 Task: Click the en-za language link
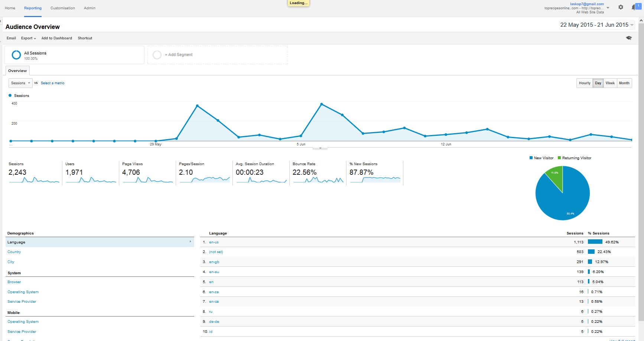pyautogui.click(x=214, y=292)
